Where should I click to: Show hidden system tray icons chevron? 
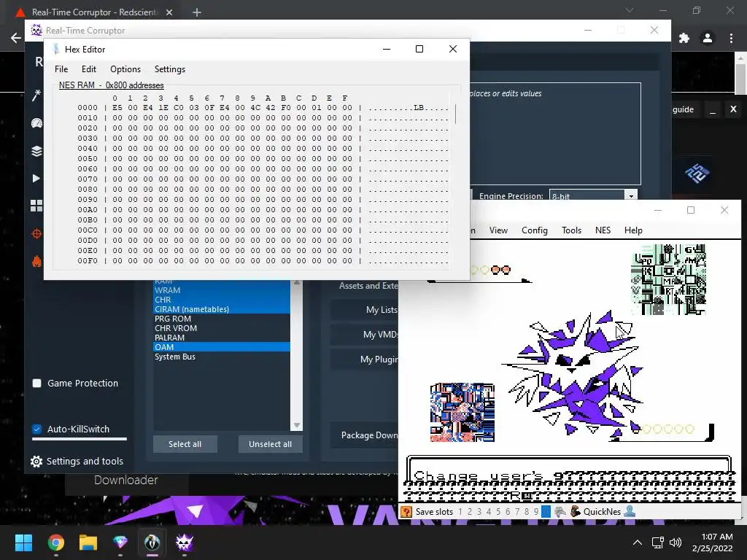(x=638, y=542)
